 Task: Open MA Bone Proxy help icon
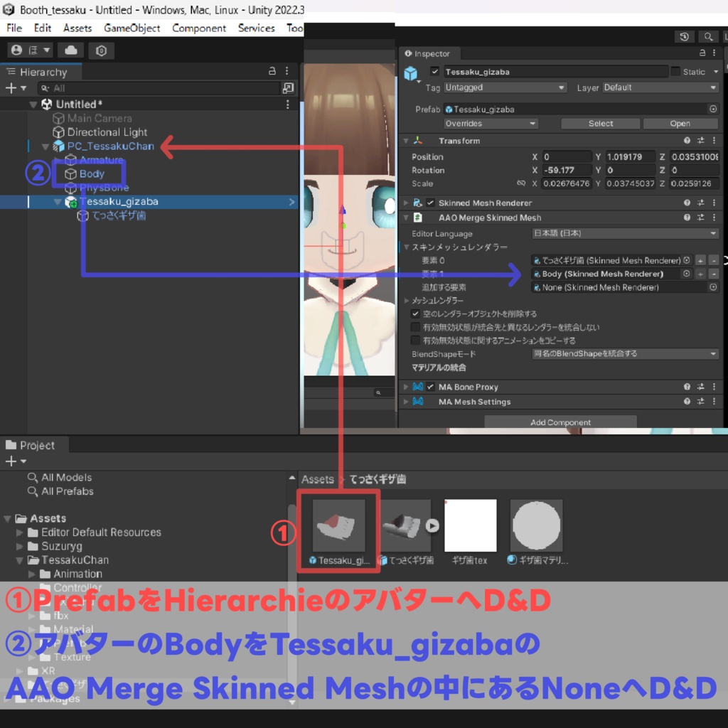[x=687, y=387]
